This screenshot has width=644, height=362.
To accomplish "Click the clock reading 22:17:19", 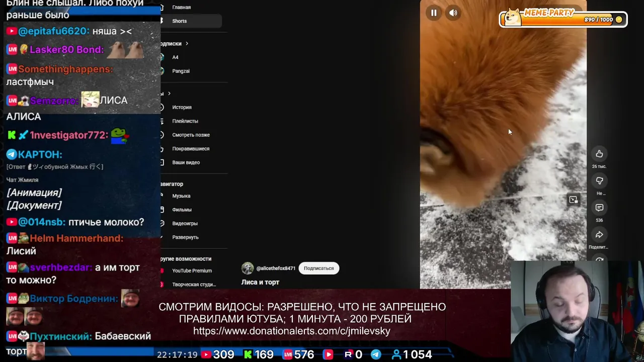I will click(x=177, y=354).
